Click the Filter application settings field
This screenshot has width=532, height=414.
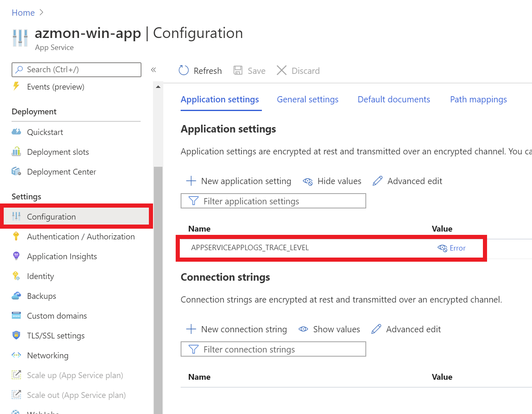[273, 201]
